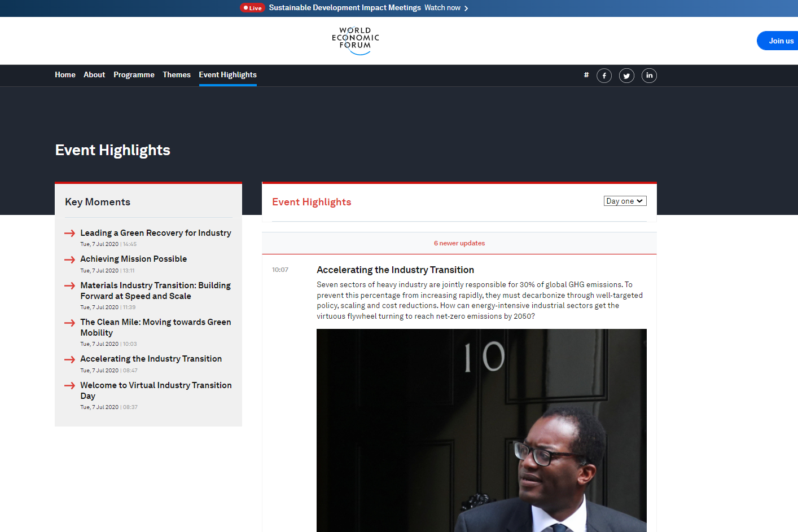Open Welcome to Virtual Industry Transition Day
Screen dimensions: 798x532
tap(156, 390)
